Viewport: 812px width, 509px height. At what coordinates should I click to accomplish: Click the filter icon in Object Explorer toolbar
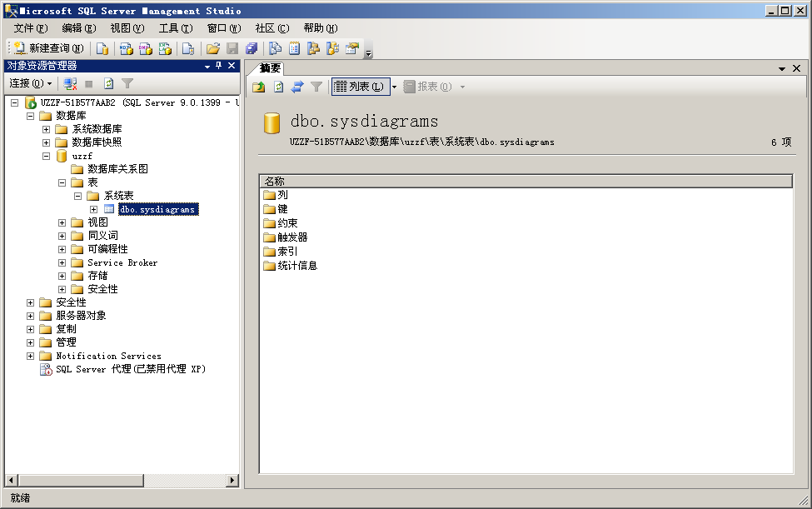tap(127, 83)
